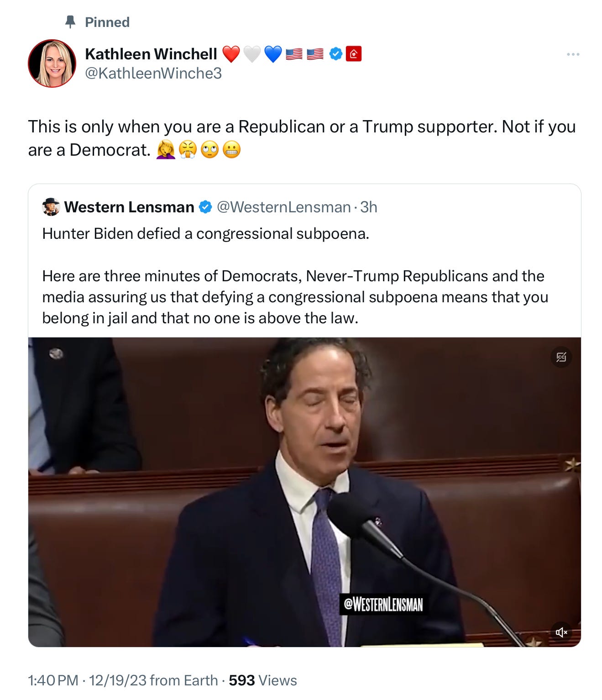Play the embedded video of the speaker
602x700 pixels.
click(304, 492)
